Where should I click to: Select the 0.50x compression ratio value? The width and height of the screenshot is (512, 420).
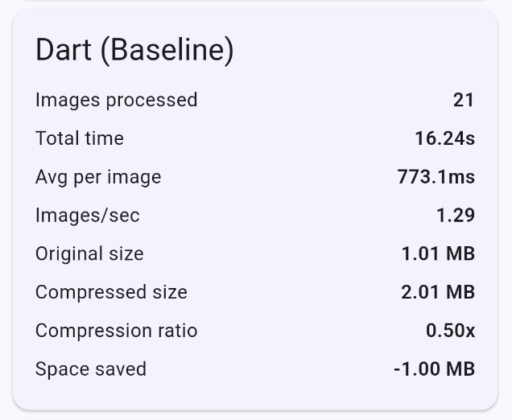coord(450,331)
